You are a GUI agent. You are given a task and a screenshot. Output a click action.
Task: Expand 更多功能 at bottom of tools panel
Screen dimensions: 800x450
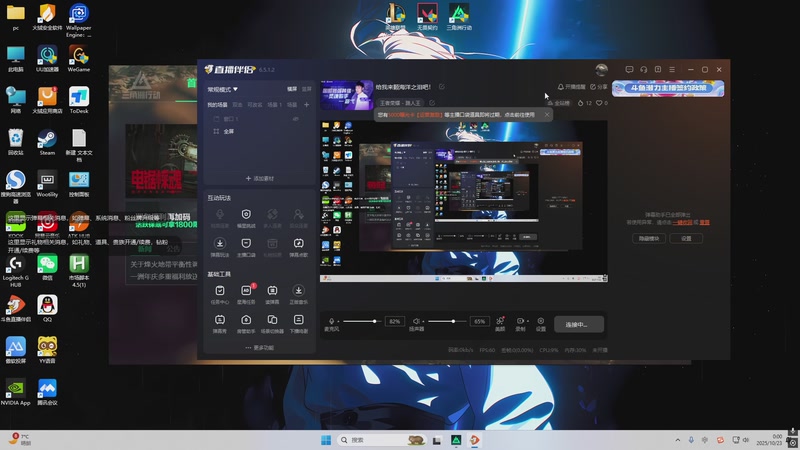click(259, 347)
